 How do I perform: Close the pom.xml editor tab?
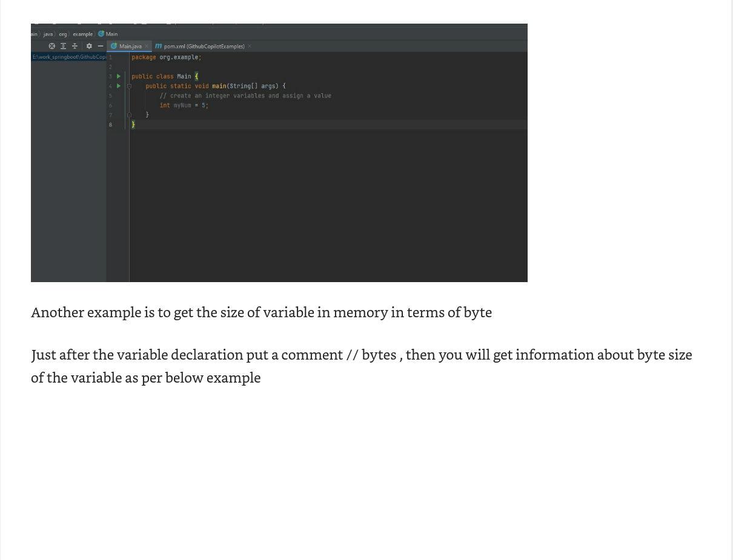[x=250, y=46]
